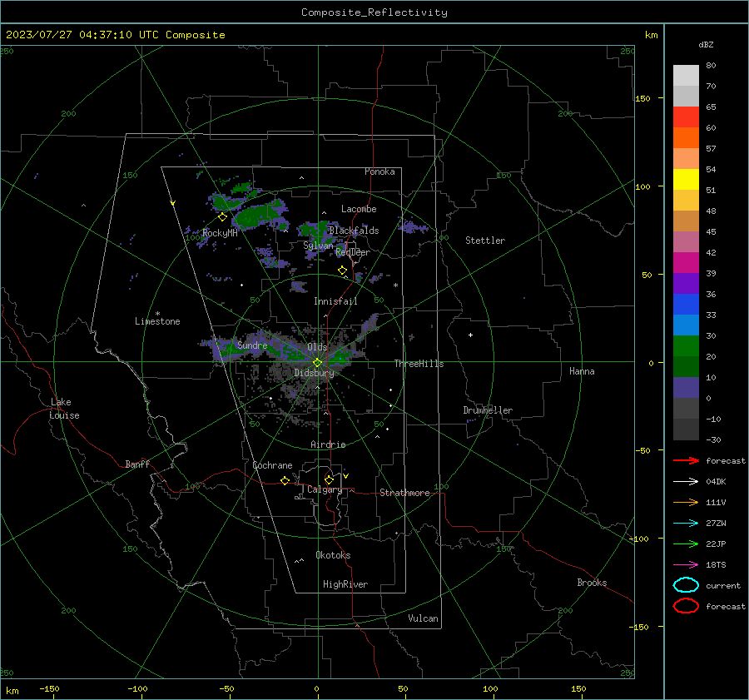Click the yellow diamond marker beside RockyMH

pyautogui.click(x=222, y=217)
